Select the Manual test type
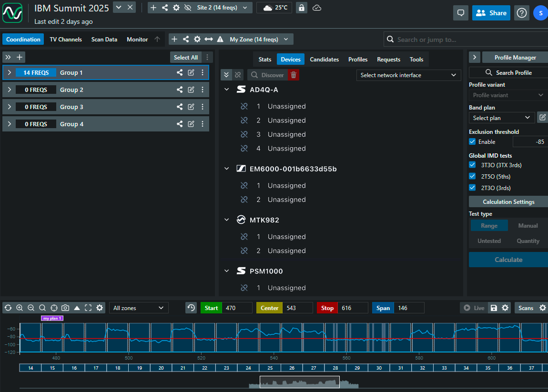 point(528,226)
